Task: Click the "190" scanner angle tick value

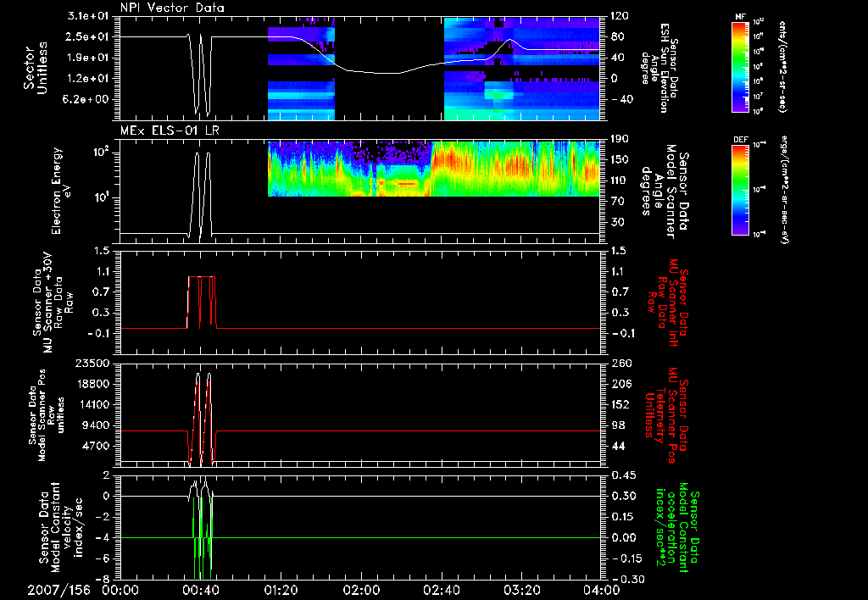Action: tap(620, 139)
